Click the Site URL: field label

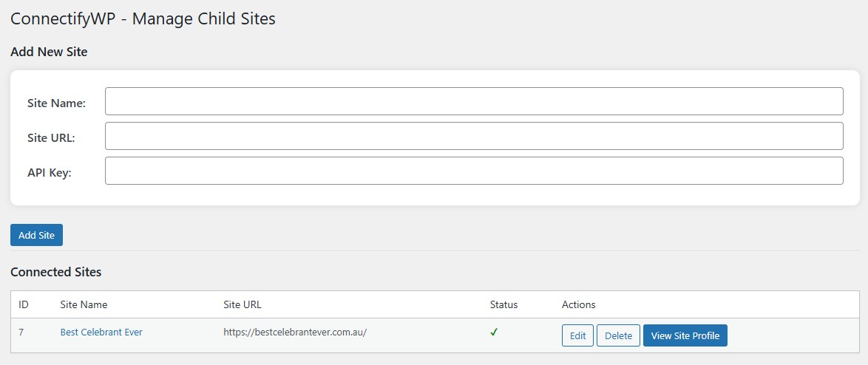[x=51, y=137]
